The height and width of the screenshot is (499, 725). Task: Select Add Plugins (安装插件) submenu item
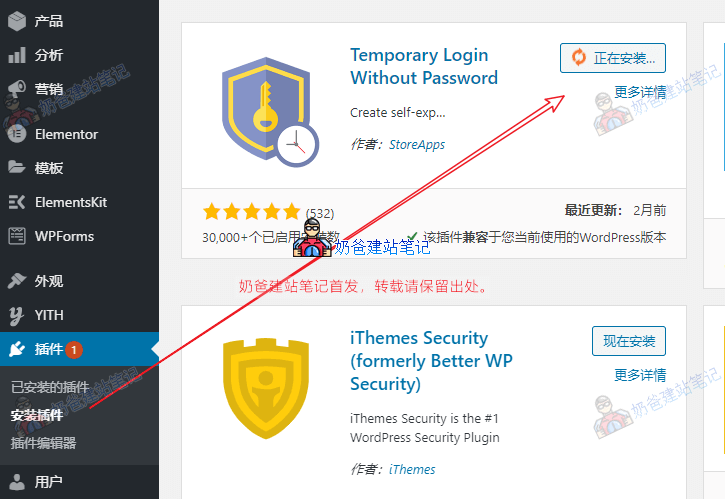pyautogui.click(x=37, y=415)
